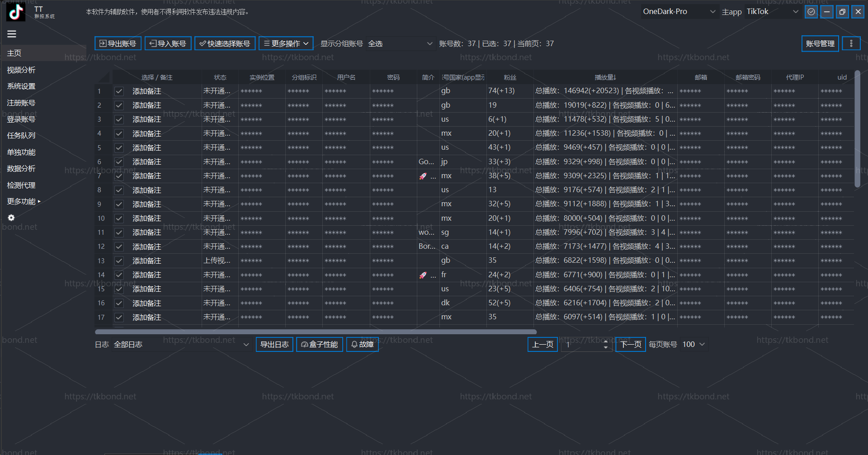This screenshot has height=455, width=868.
Task: Expand the 更多操作 more actions dropdown
Action: click(286, 43)
